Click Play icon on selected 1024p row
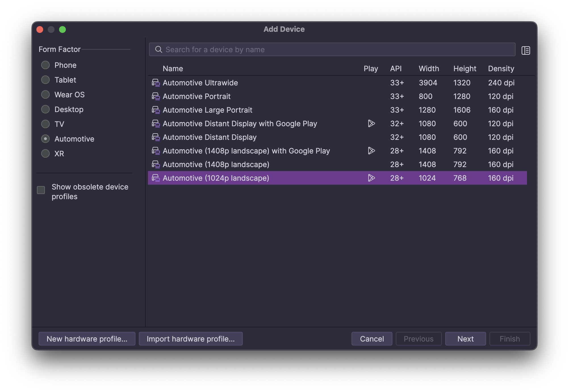Image resolution: width=569 pixels, height=392 pixels. click(371, 178)
